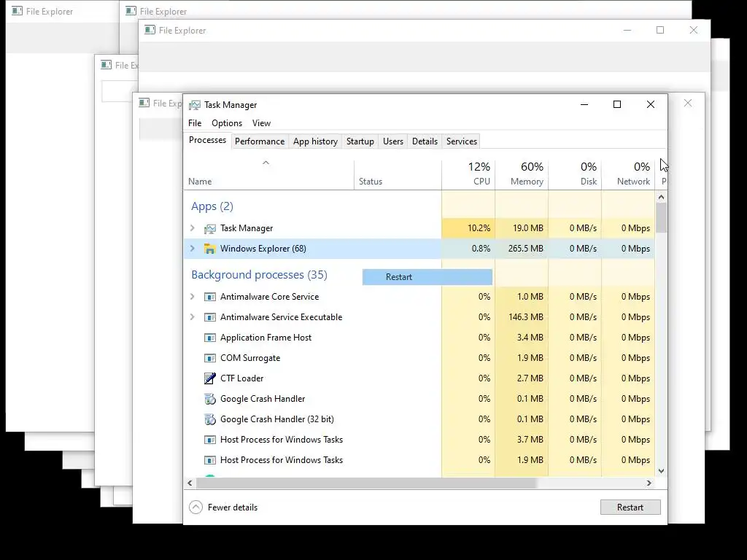Click the Apps (2) group heading
The image size is (747, 560).
(x=212, y=206)
